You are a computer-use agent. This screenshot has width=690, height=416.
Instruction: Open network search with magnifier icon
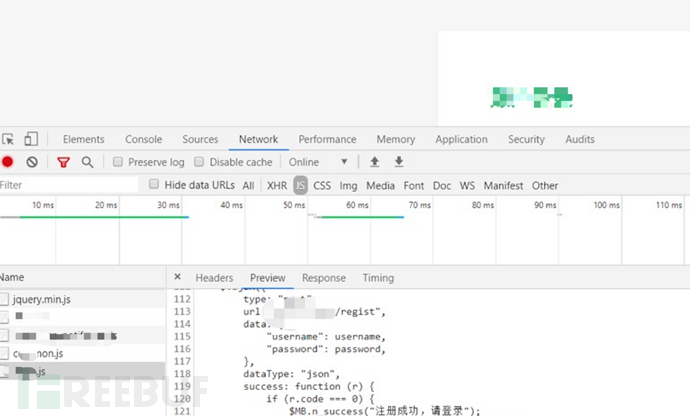[x=88, y=162]
